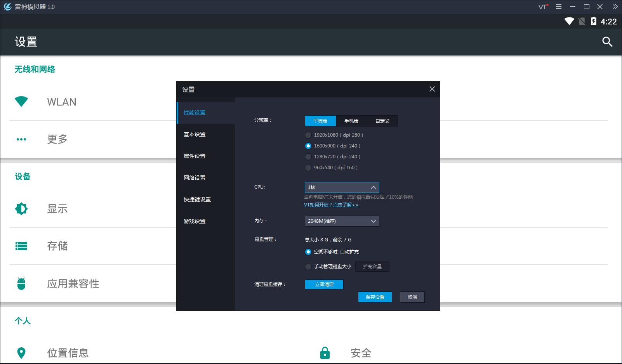Click the Storage icon
This screenshot has height=364, width=622.
click(21, 246)
